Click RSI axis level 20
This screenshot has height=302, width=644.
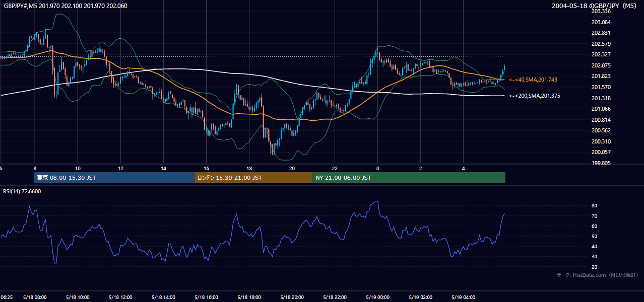coord(595,267)
